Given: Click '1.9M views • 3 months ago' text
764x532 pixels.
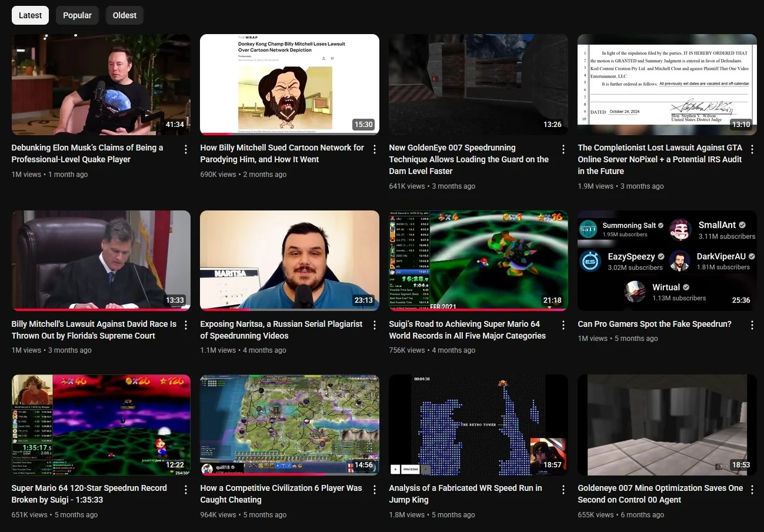Looking at the screenshot, I should (x=620, y=186).
